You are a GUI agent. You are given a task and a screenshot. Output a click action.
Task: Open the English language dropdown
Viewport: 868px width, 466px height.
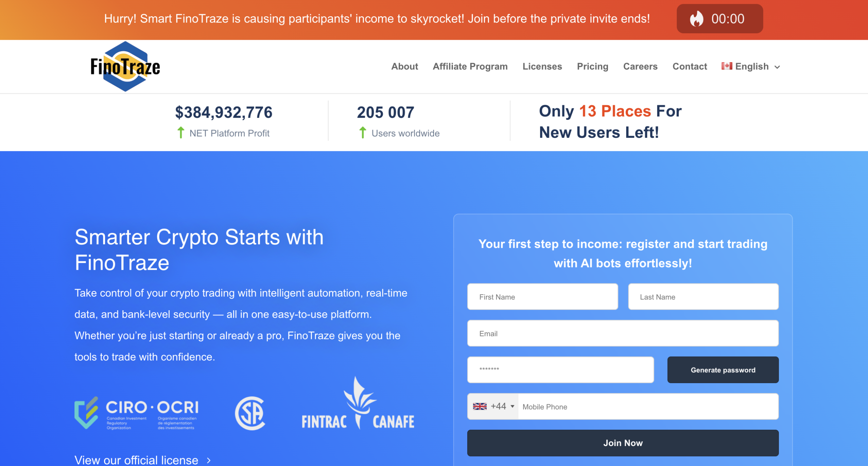[x=778, y=67]
